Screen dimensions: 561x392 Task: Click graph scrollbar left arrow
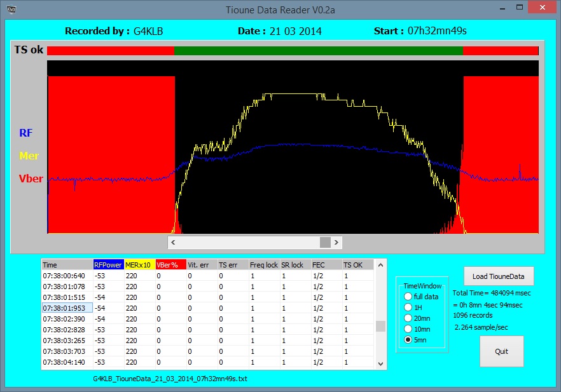coord(173,242)
